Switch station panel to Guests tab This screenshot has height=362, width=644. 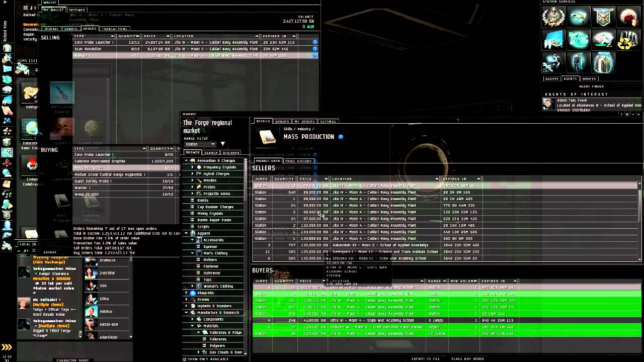(x=552, y=78)
